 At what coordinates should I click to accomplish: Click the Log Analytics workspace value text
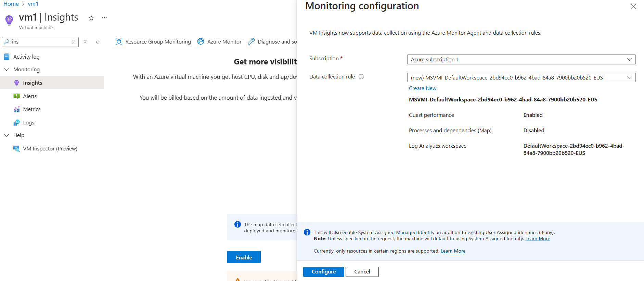574,149
